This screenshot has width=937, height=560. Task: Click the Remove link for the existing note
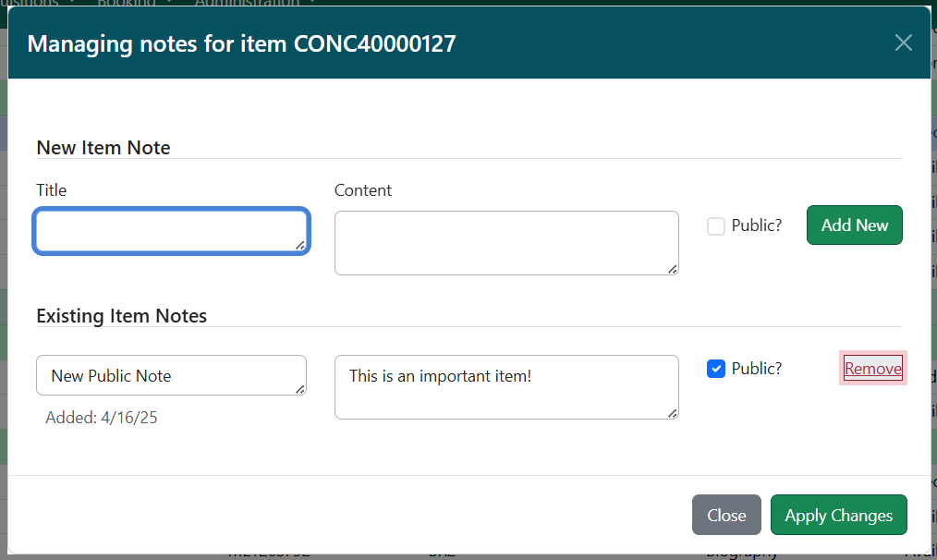[872, 368]
